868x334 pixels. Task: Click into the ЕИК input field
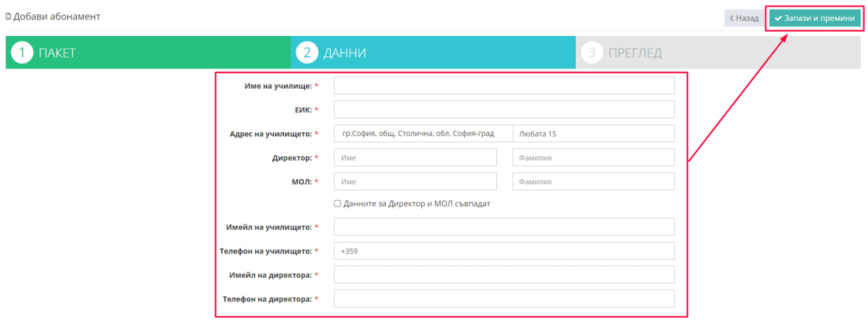pyautogui.click(x=504, y=110)
